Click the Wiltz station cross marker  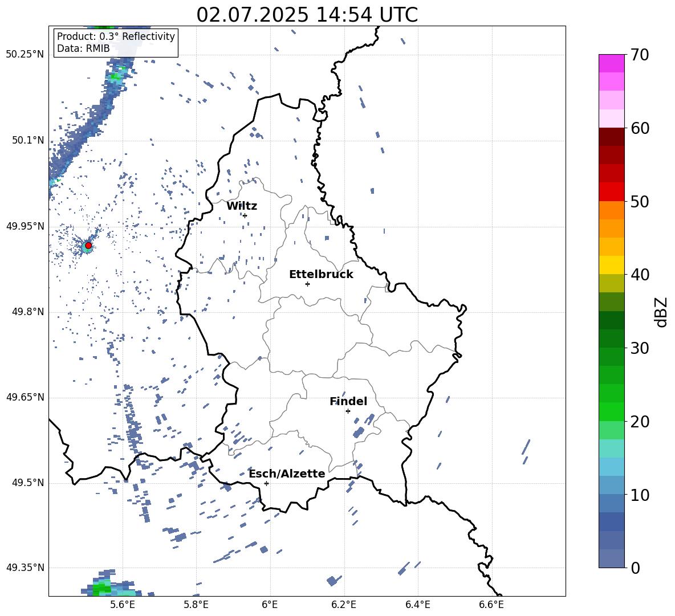[x=245, y=215]
